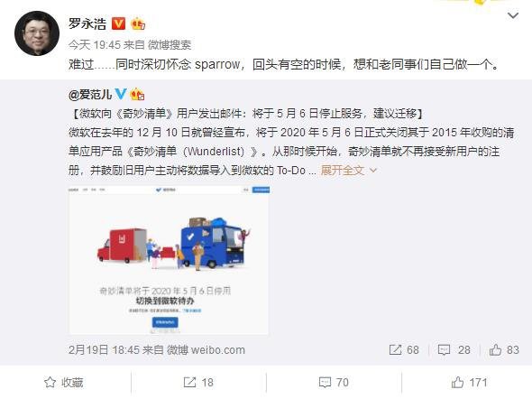Click the membership crown badge next to 罗永浩
532x399 pixels.
tap(138, 23)
